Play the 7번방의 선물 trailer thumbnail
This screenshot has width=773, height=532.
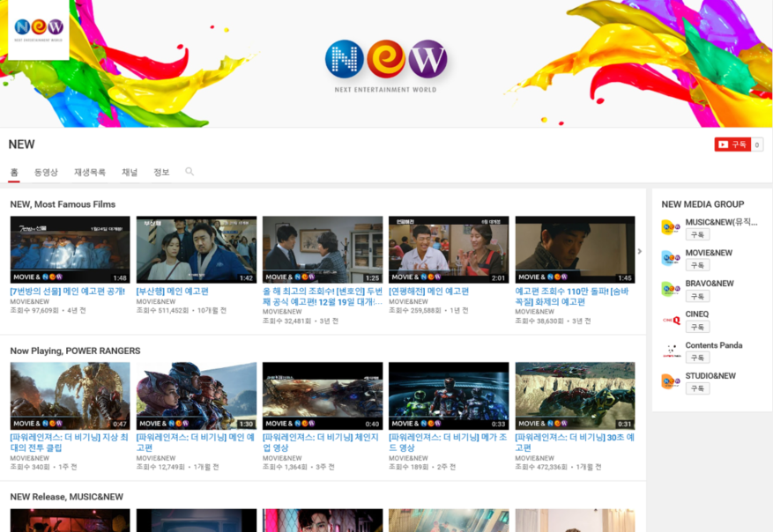click(70, 249)
